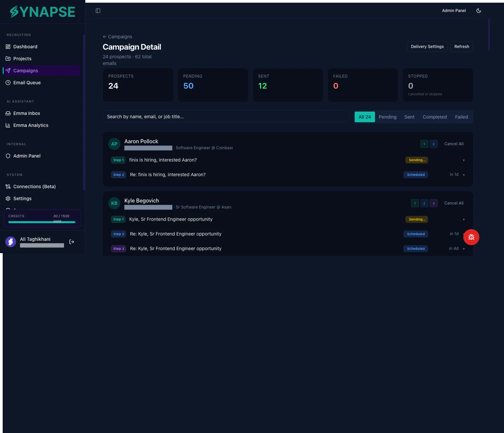Open Dashboard from the sidebar

[42, 47]
